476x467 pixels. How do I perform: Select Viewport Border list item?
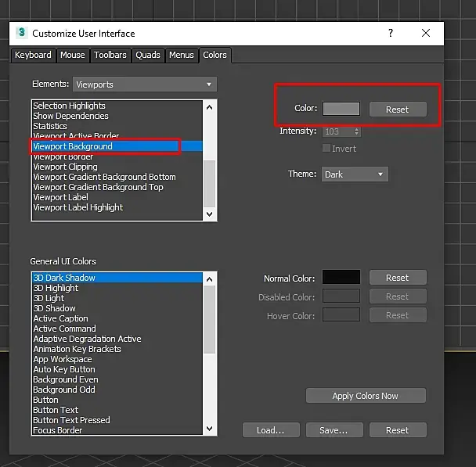tap(117, 157)
